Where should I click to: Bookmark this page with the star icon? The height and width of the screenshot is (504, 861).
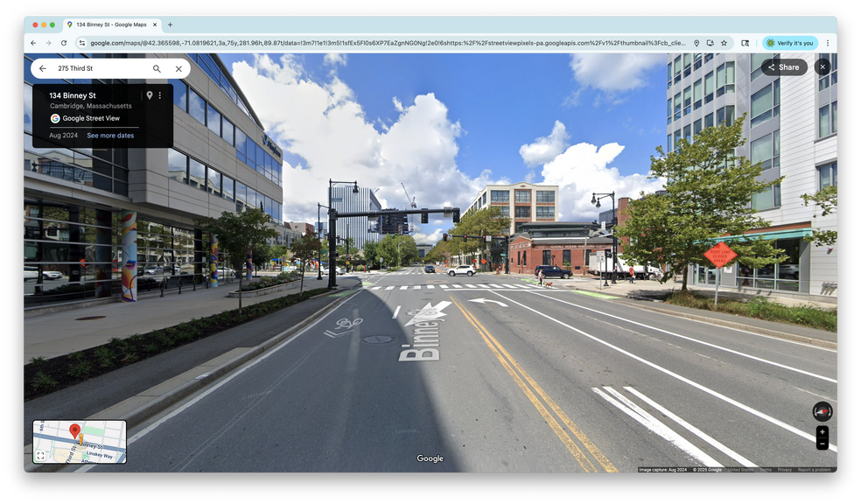coord(724,43)
